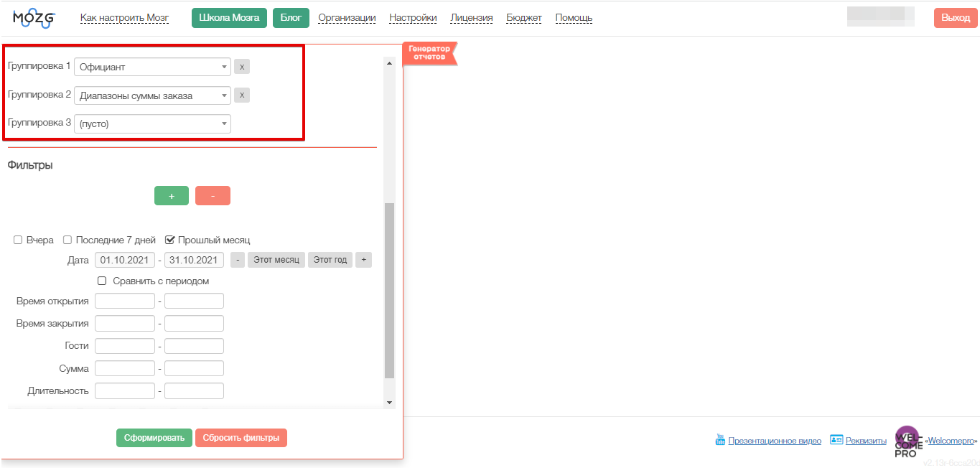This screenshot has height=468, width=980.
Task: Click the MOZG logo icon
Action: click(34, 19)
